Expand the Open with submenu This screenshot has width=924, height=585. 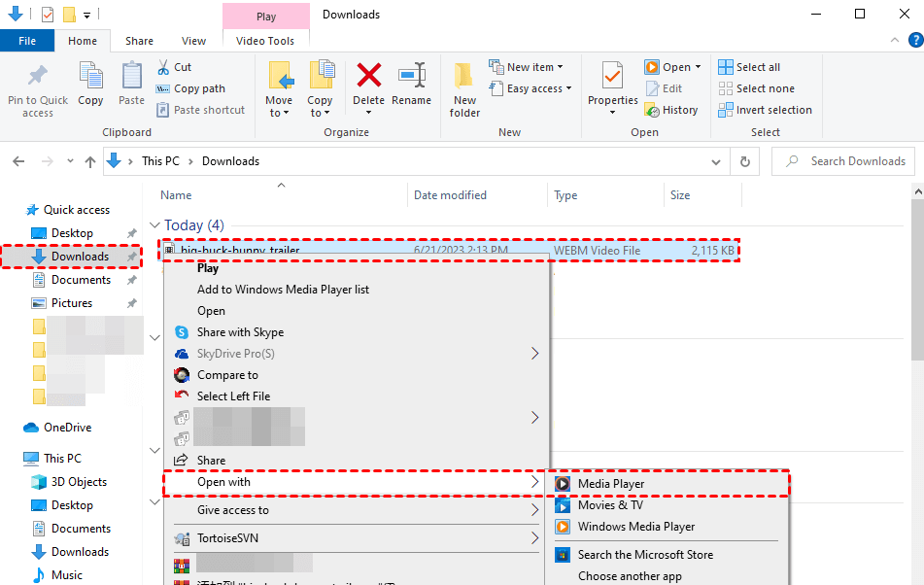point(356,482)
